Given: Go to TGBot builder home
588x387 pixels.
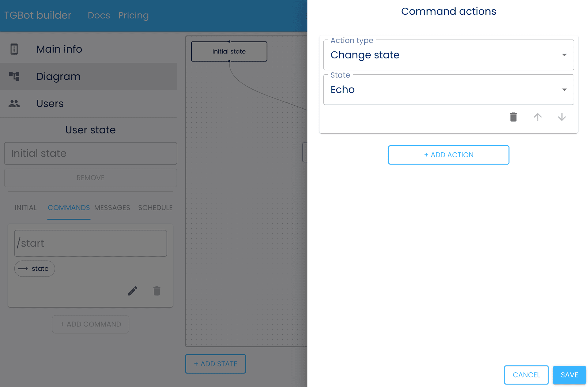Looking at the screenshot, I should click(x=38, y=15).
